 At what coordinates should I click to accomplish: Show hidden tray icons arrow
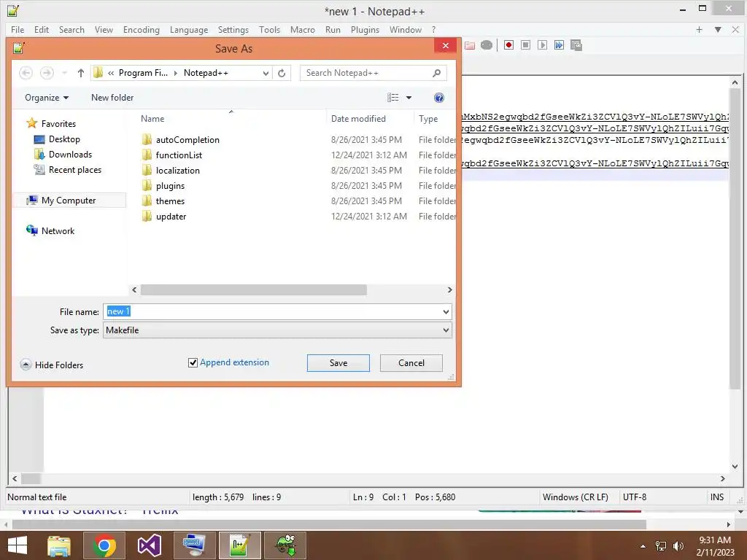(643, 546)
